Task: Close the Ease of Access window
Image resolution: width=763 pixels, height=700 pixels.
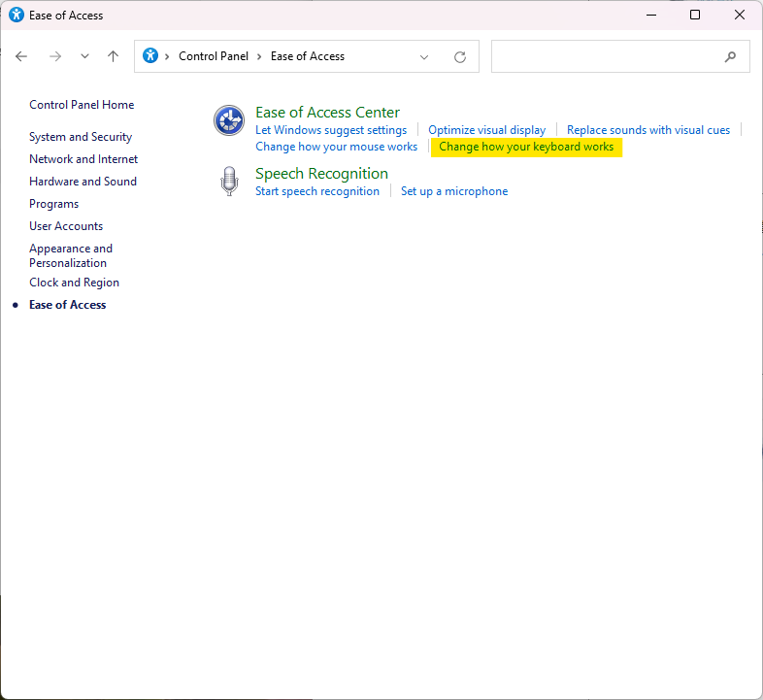Action: 739,16
